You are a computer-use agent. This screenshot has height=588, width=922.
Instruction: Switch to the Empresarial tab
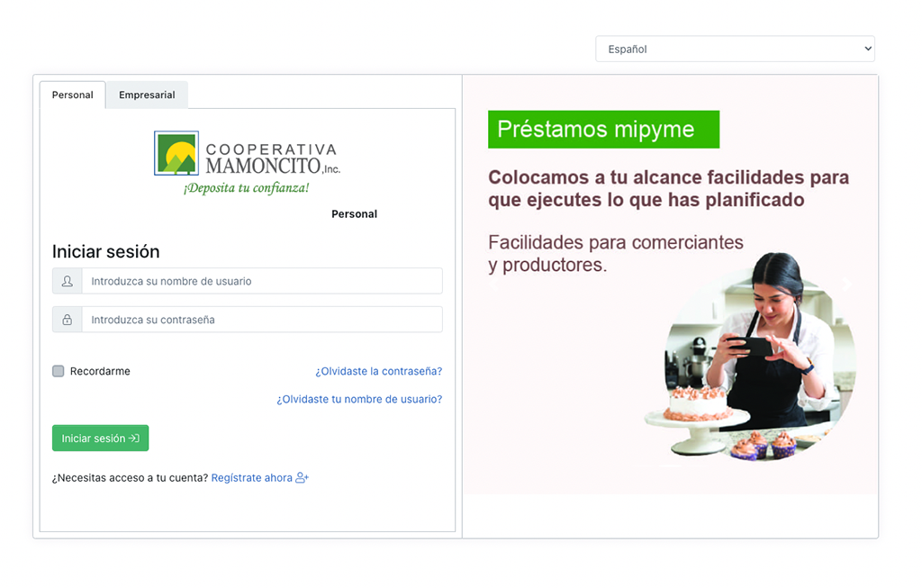click(147, 95)
